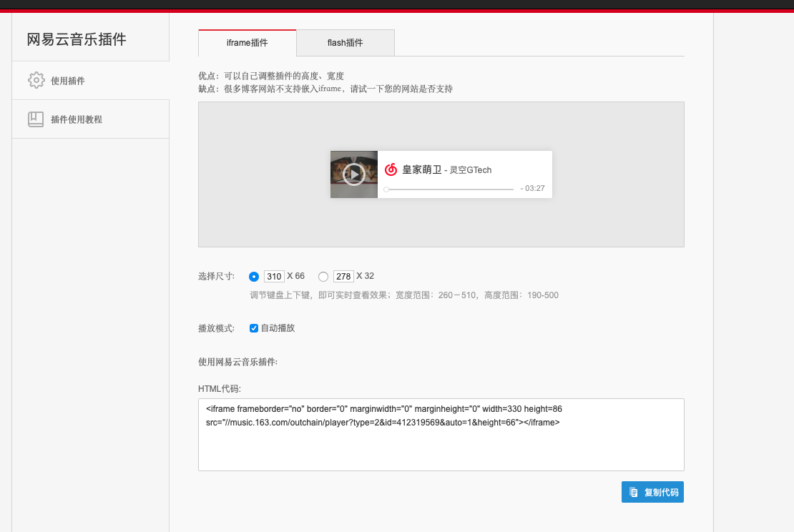Click the book icon beside 插件使用教程
Screen dimensions: 794x532
click(36, 119)
